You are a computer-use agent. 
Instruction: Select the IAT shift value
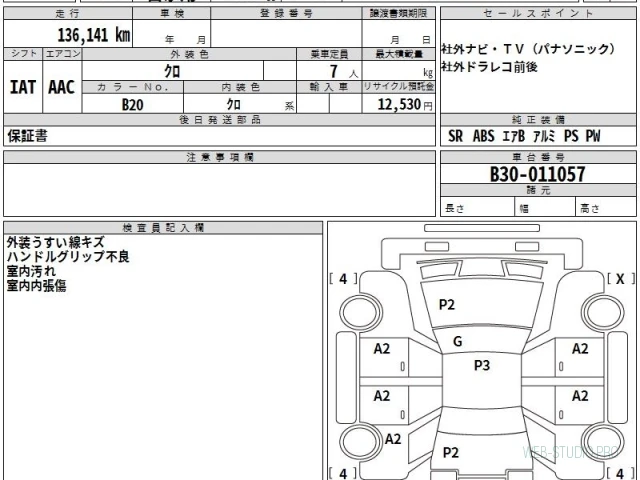pyautogui.click(x=23, y=87)
